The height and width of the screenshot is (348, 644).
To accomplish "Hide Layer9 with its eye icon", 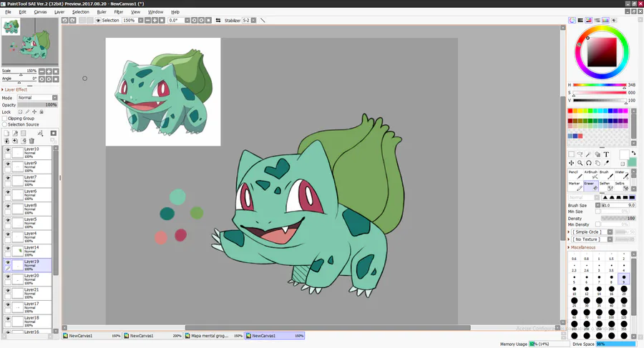I will tap(8, 164).
